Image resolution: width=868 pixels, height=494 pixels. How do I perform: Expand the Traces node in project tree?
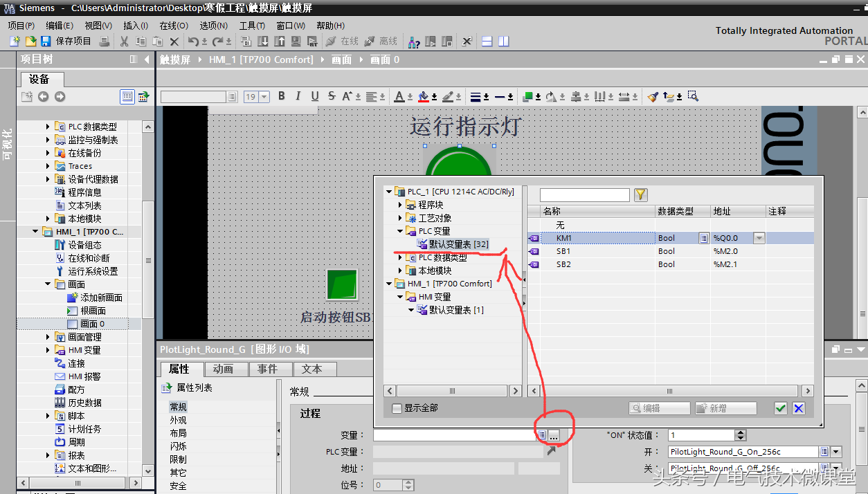tap(48, 166)
